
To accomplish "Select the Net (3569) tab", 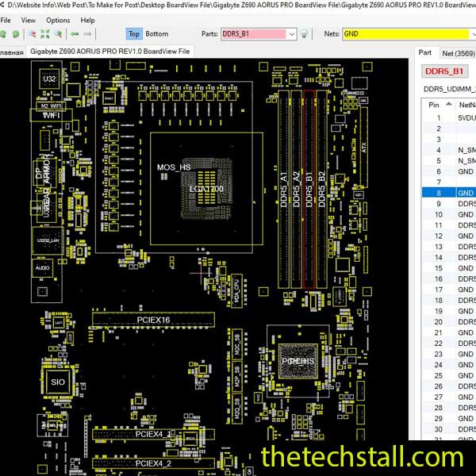I will pyautogui.click(x=458, y=53).
